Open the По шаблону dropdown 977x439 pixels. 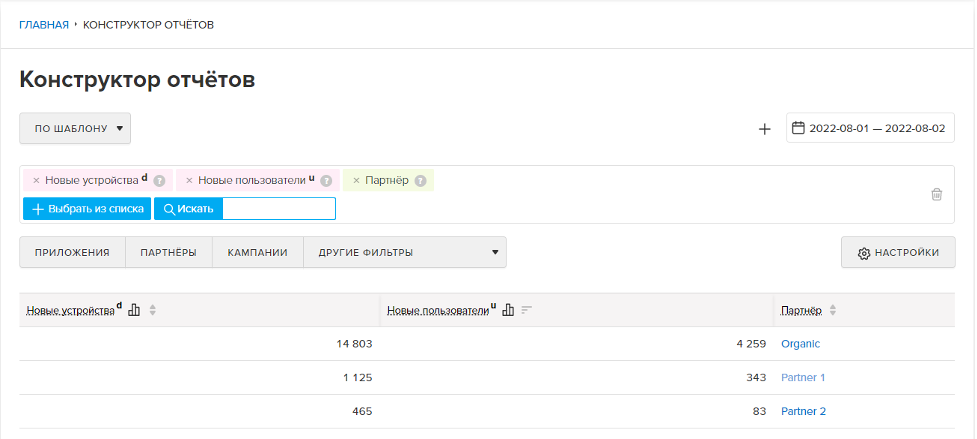[75, 128]
